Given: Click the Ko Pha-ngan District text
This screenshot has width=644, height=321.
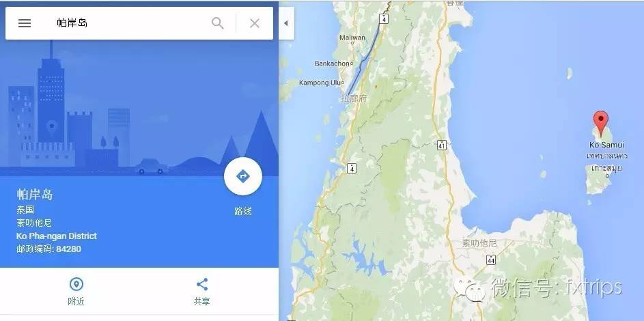Looking at the screenshot, I should [57, 236].
